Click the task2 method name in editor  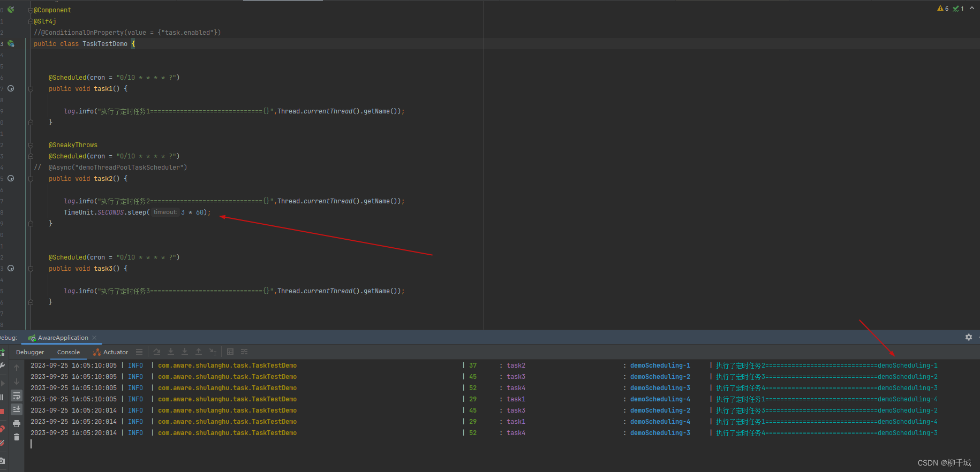103,179
